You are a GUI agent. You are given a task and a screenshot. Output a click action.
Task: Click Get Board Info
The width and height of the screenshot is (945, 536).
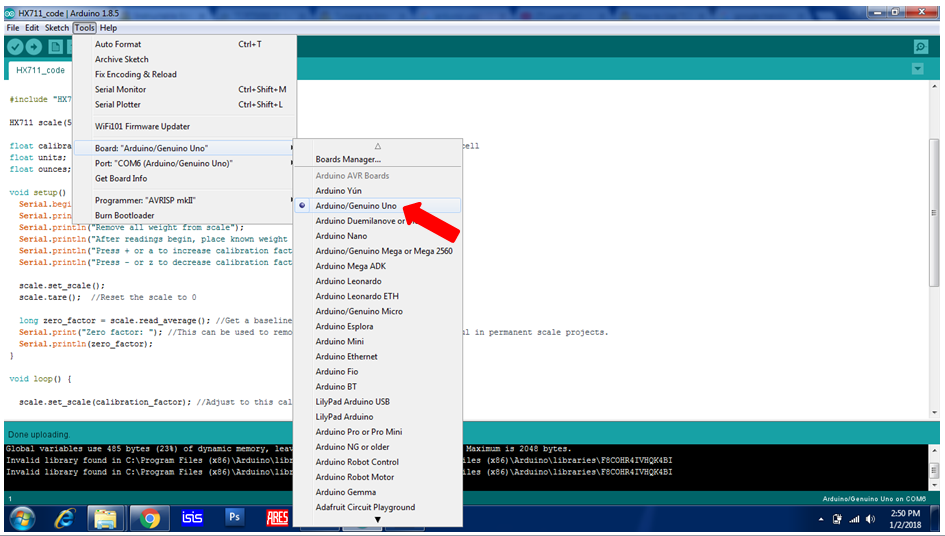(x=185, y=178)
